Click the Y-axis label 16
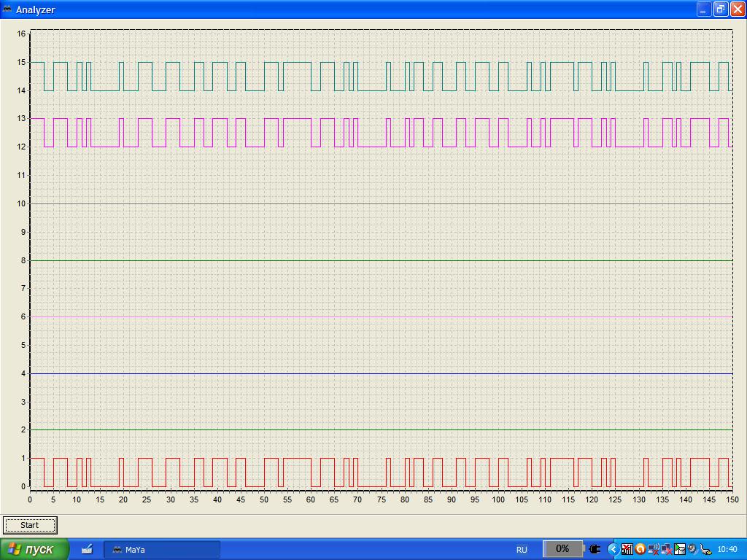 click(21, 34)
